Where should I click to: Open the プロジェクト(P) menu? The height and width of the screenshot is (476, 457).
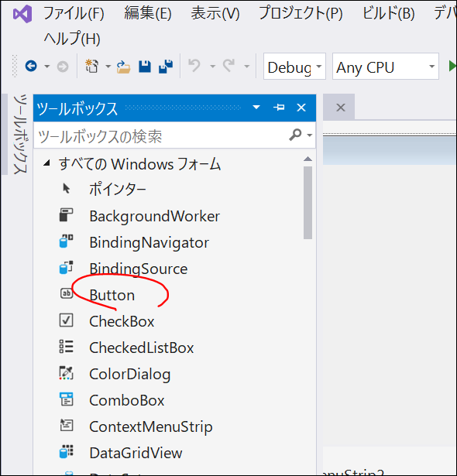point(301,14)
